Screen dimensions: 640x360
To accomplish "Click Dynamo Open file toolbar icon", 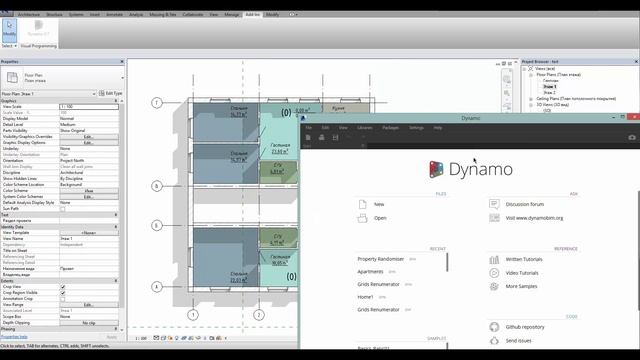I will pos(322,138).
